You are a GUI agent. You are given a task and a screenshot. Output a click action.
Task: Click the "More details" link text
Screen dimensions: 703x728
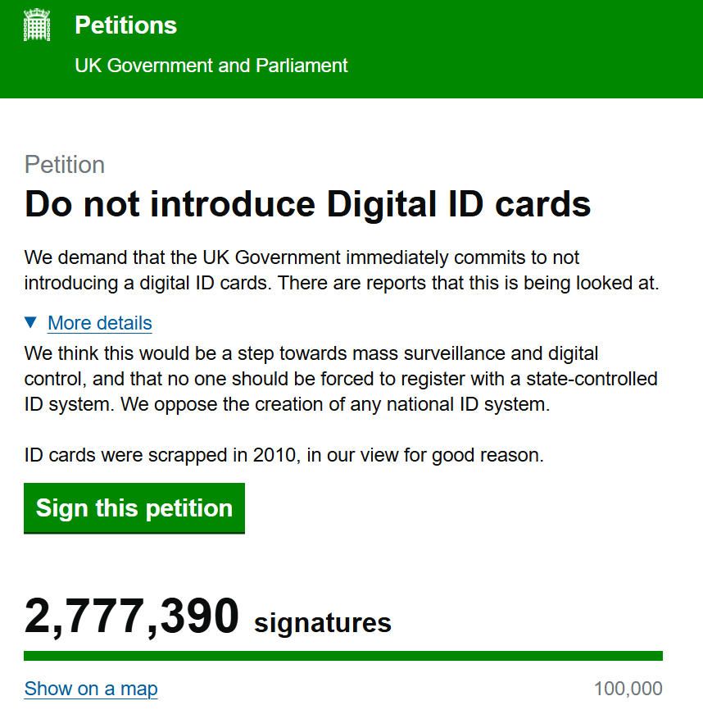pos(100,323)
